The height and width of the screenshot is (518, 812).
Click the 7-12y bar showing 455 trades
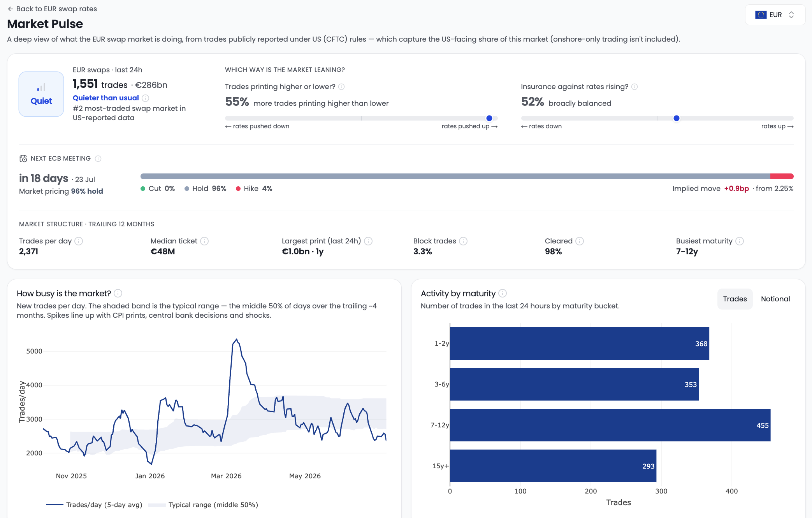click(610, 425)
